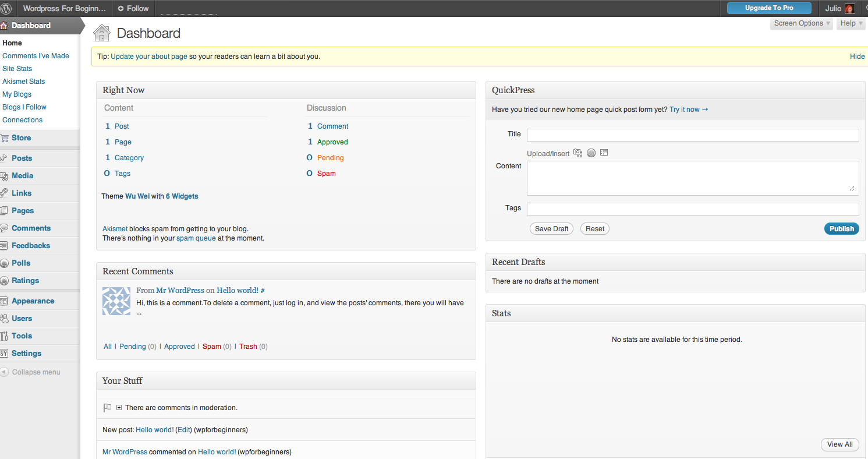Click the Mr WordPress commenter avatar

click(116, 301)
